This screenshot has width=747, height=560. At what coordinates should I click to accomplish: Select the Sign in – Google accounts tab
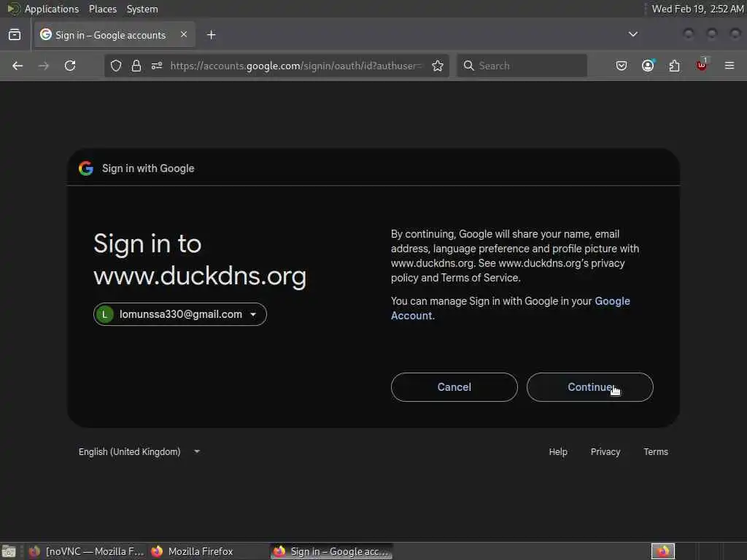coord(115,35)
